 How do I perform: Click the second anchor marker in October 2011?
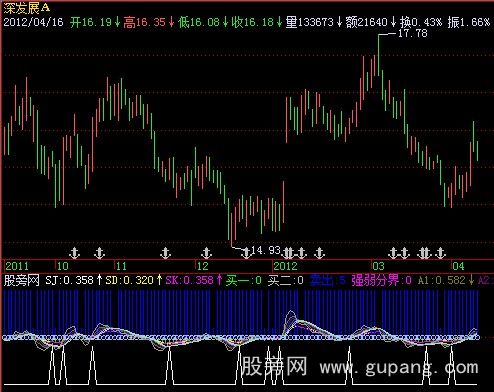click(x=99, y=253)
